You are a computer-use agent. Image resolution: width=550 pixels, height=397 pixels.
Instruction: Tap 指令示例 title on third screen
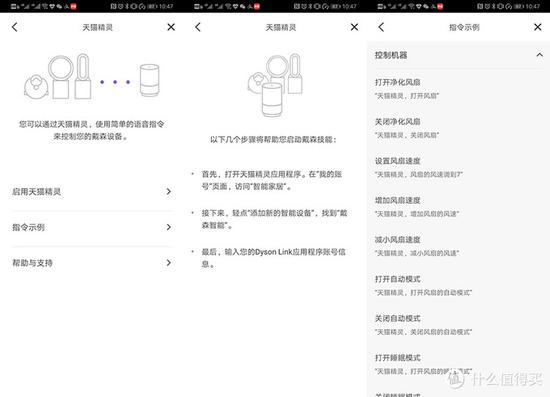464,27
